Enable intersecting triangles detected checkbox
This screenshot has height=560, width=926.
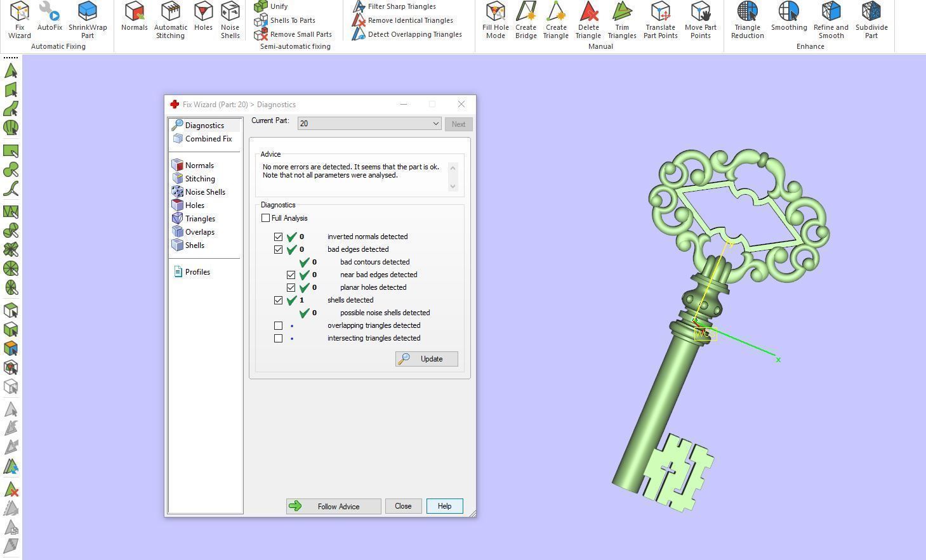pos(278,338)
